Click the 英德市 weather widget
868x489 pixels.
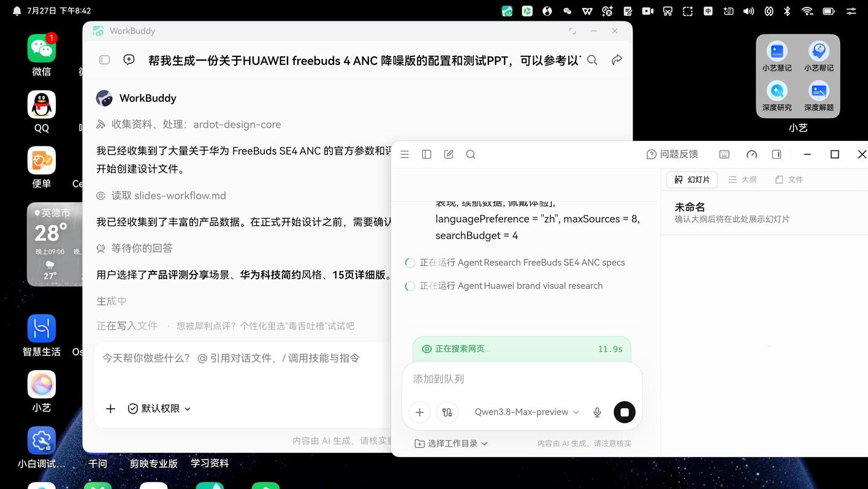(55, 245)
